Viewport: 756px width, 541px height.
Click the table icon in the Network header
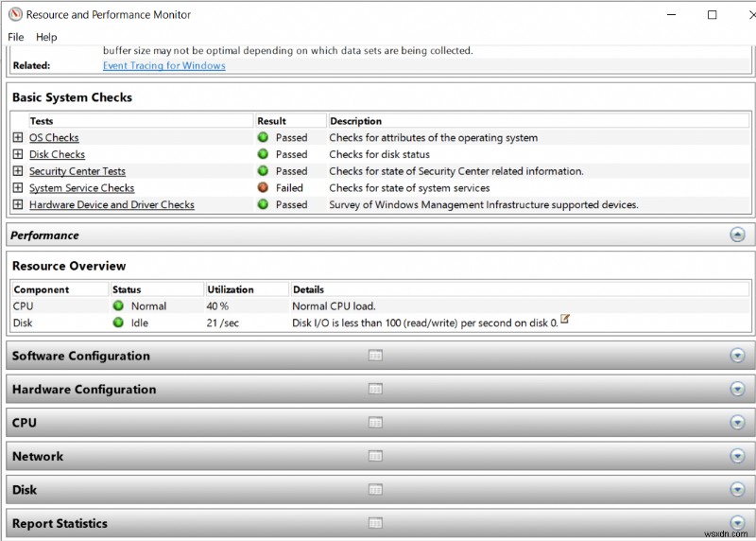coord(375,456)
